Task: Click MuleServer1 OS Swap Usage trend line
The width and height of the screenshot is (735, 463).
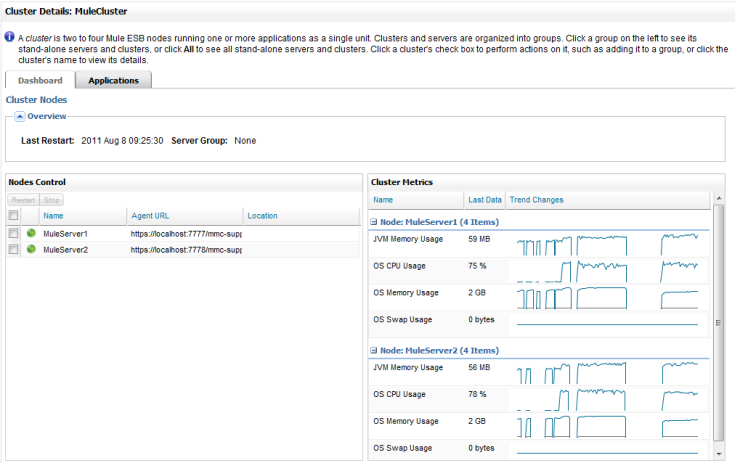Action: [607, 324]
